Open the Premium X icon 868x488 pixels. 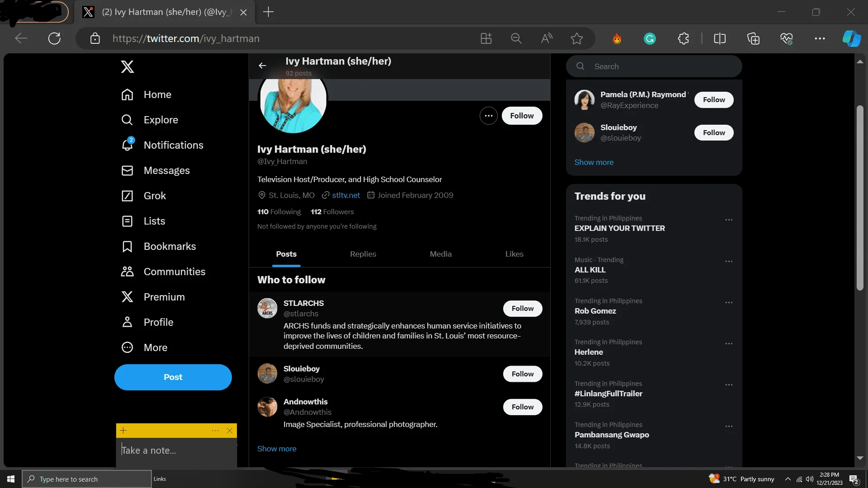[127, 297]
